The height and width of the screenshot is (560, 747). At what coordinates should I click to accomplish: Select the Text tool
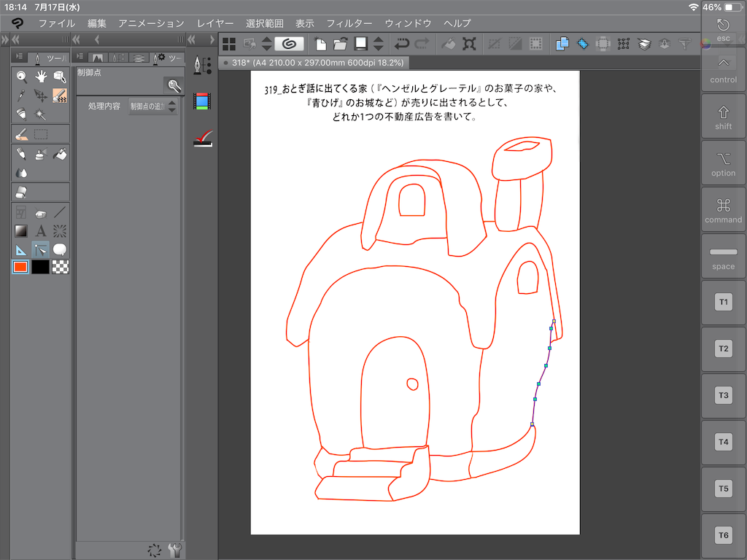coord(41,231)
